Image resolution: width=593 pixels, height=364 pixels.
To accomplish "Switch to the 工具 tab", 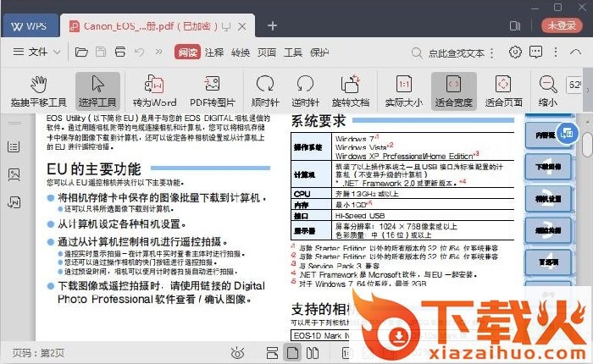I will (x=293, y=52).
